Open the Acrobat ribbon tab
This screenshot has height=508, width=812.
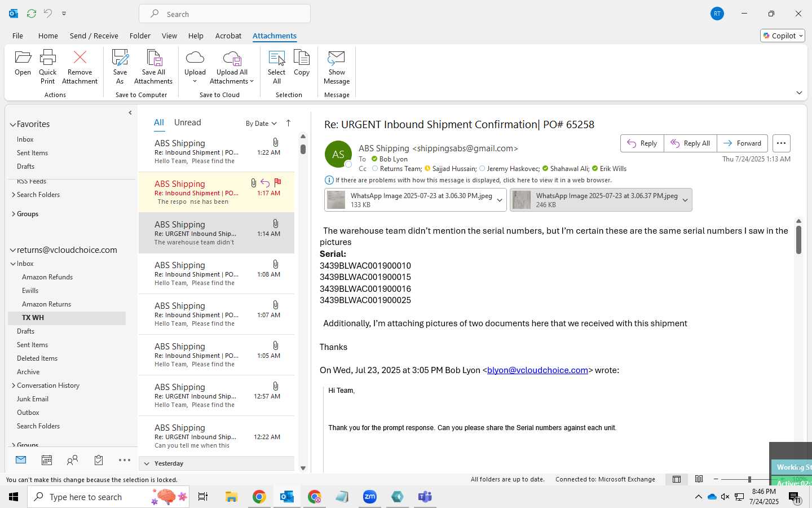tap(228, 36)
